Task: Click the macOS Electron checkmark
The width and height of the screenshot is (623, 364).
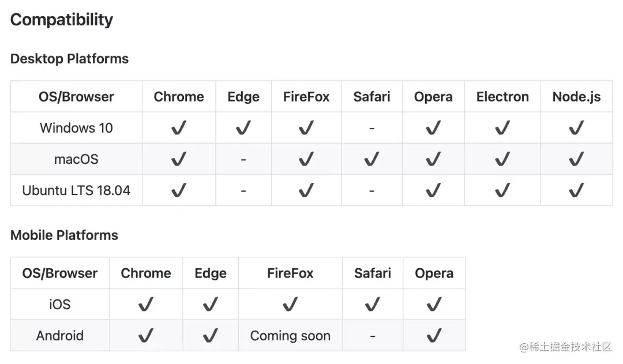Action: tap(502, 159)
